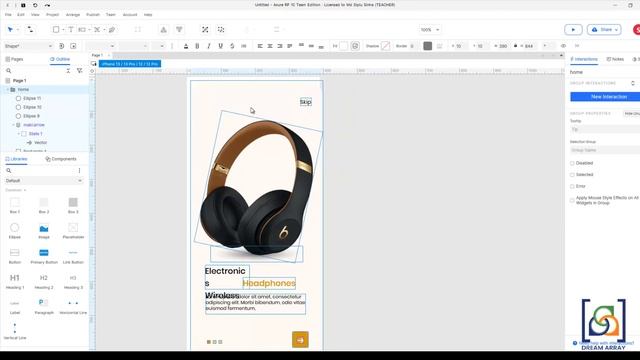Open the File menu
This screenshot has width=640, height=360.
point(8,15)
